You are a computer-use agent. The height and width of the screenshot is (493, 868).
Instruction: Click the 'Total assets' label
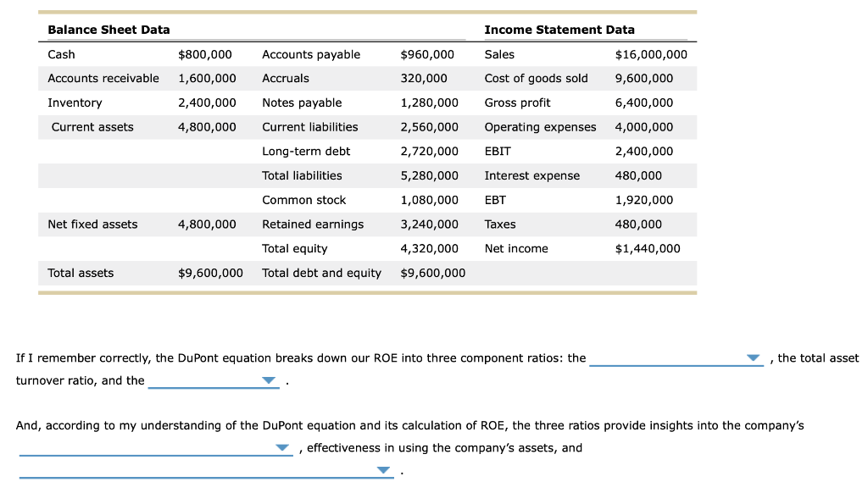tap(81, 274)
